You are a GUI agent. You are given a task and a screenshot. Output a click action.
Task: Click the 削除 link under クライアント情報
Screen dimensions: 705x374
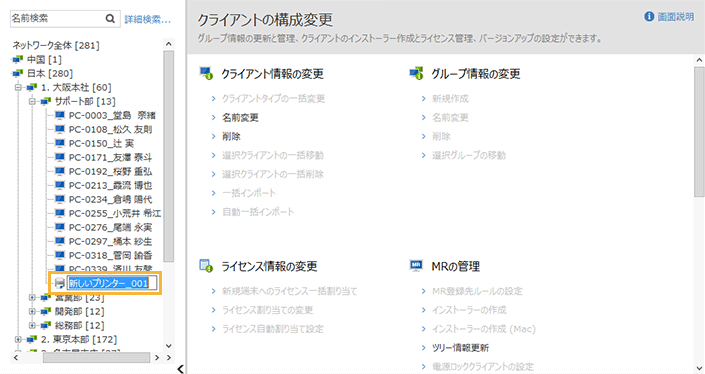point(231,137)
